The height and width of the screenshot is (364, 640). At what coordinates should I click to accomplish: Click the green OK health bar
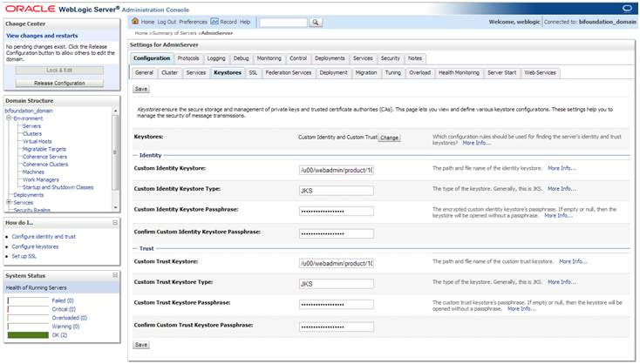28,335
